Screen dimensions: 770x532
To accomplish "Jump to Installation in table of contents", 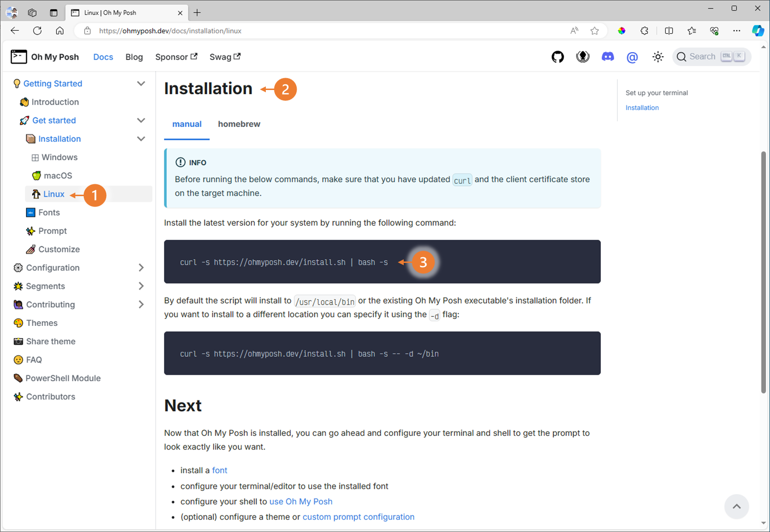I will (x=642, y=108).
